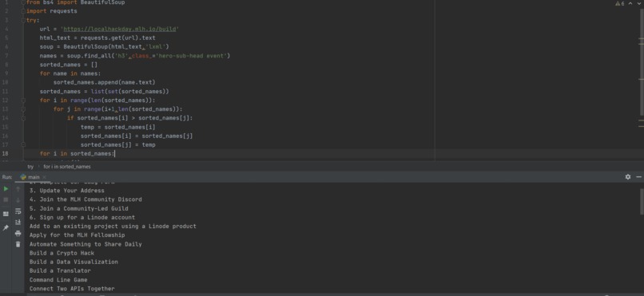Click output '3. Update Your Address'

[x=67, y=191]
